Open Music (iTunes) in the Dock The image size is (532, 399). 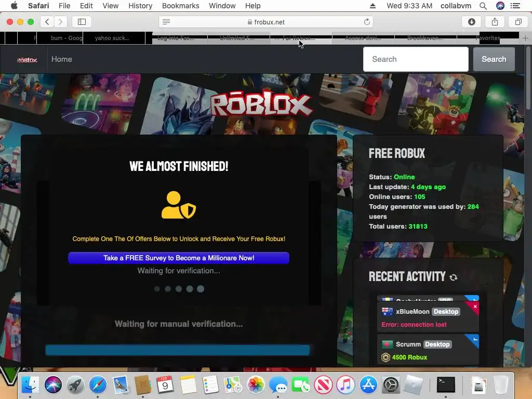point(345,385)
